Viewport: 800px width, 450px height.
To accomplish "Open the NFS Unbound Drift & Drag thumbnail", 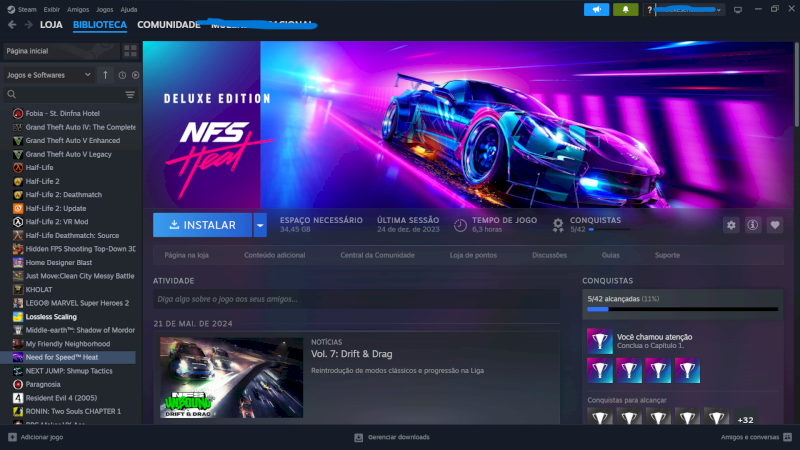I will pyautogui.click(x=231, y=378).
